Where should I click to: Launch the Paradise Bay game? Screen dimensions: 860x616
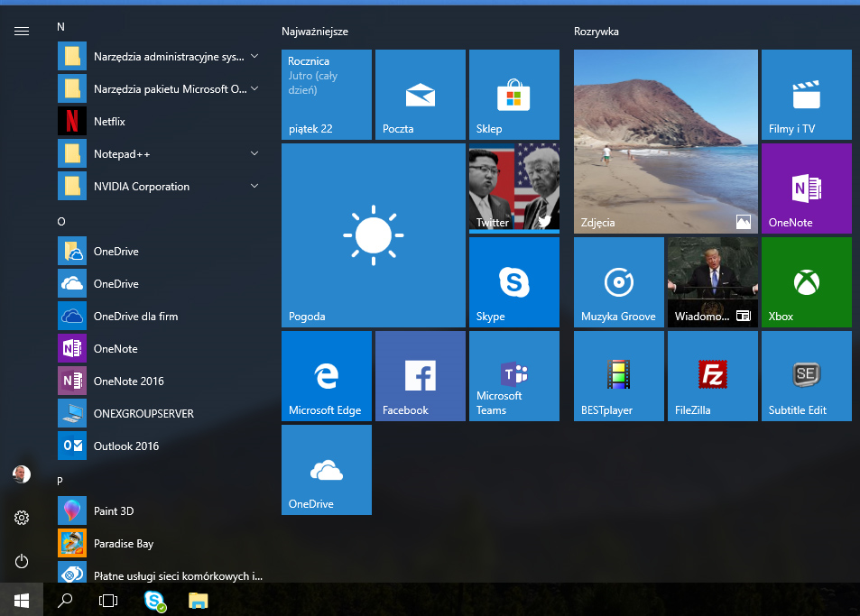coord(160,543)
